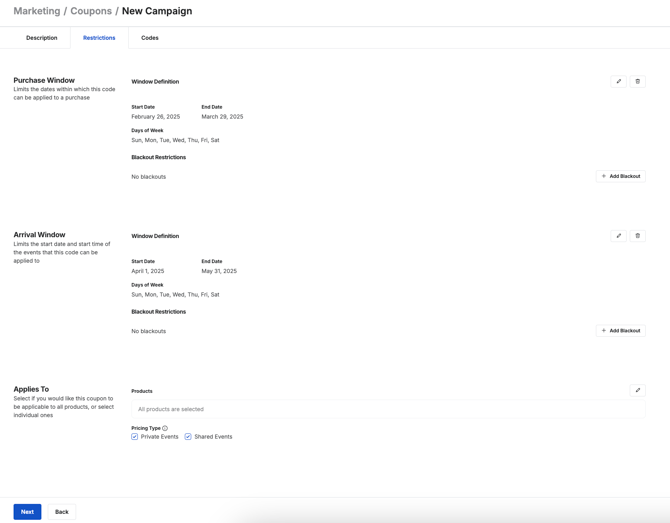Delete the Arrival Window definition via its trash icon
This screenshot has width=670, height=523.
tap(638, 236)
